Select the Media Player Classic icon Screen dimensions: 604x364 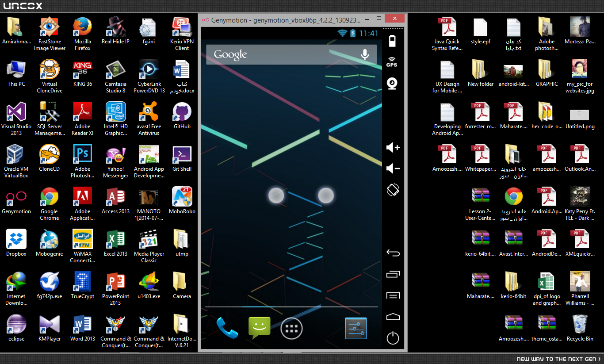[x=149, y=247]
